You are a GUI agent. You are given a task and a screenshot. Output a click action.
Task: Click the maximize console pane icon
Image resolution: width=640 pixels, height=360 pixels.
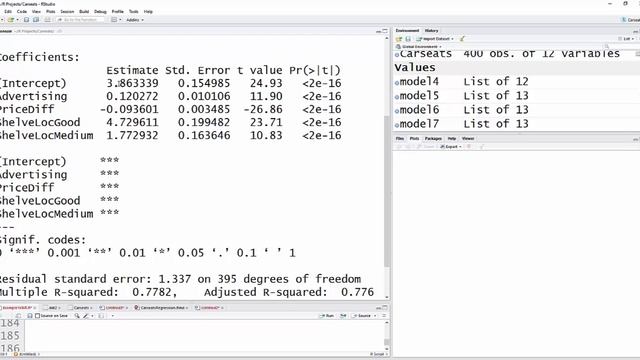[x=384, y=31]
